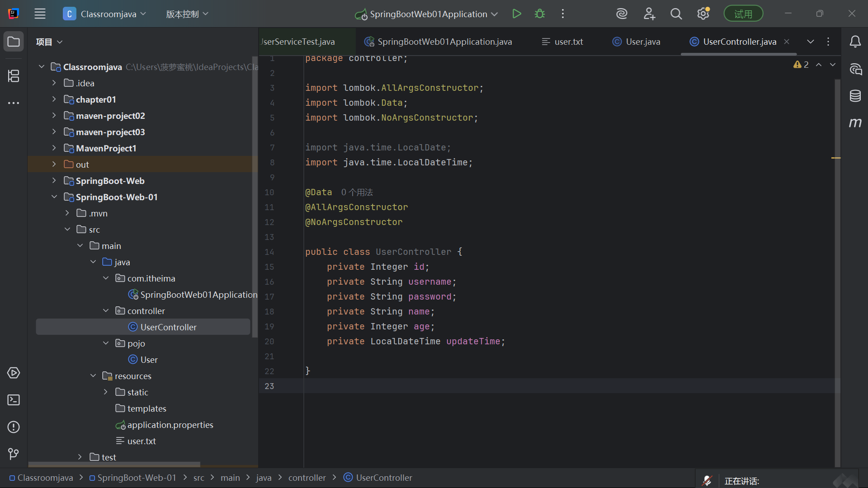Show the Notifications bell panel
This screenshot has height=488, width=868.
pyautogui.click(x=855, y=42)
